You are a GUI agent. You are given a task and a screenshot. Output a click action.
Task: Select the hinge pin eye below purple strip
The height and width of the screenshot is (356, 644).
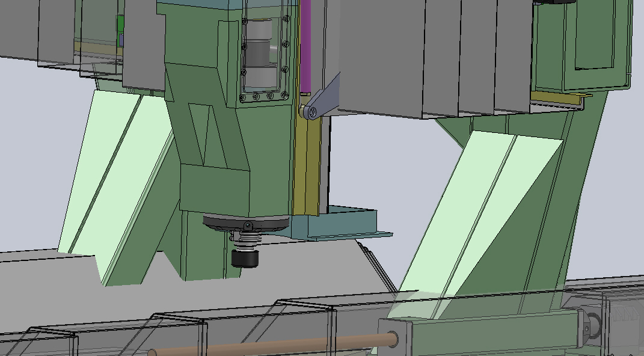(x=308, y=111)
